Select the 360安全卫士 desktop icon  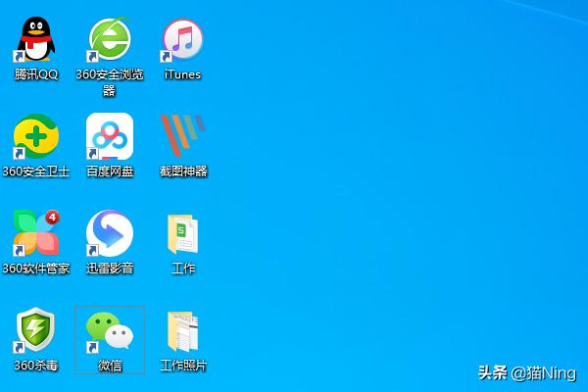click(36, 136)
